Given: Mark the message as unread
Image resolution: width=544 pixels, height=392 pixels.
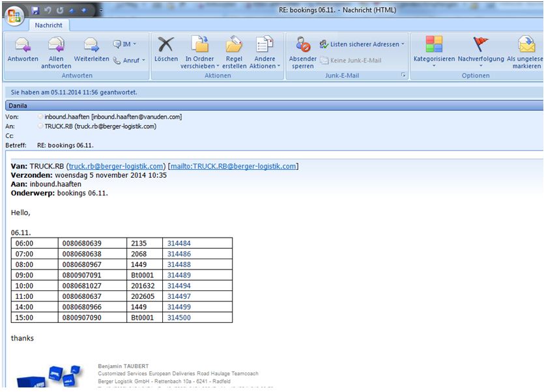Looking at the screenshot, I should tap(526, 53).
